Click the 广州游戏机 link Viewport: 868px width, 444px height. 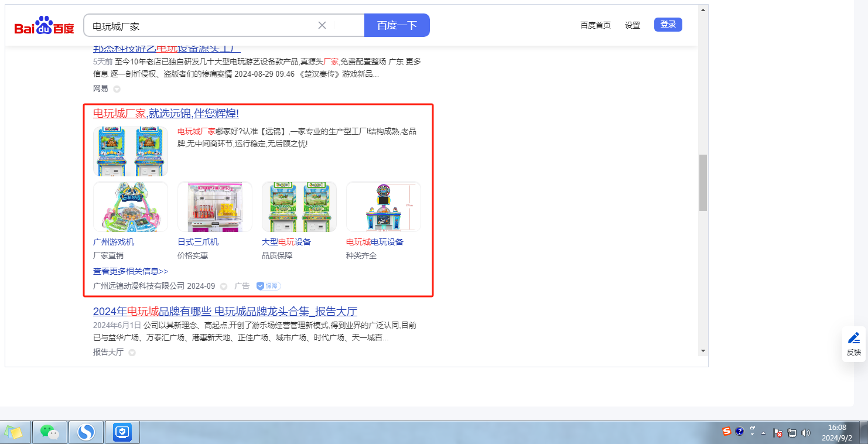tap(114, 242)
